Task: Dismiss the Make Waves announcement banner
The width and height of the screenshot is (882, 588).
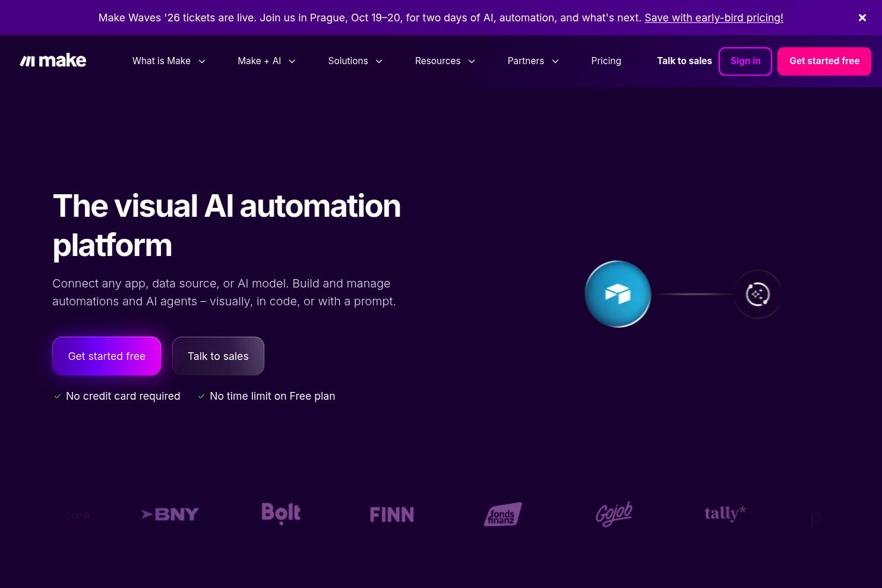Action: [x=862, y=18]
